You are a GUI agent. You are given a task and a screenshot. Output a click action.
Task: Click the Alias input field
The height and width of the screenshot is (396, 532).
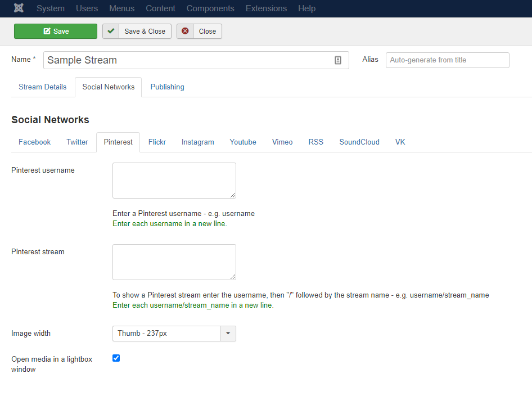(447, 60)
